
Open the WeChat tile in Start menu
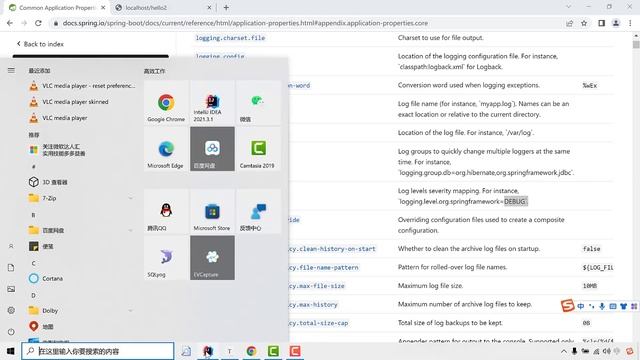pos(258,102)
